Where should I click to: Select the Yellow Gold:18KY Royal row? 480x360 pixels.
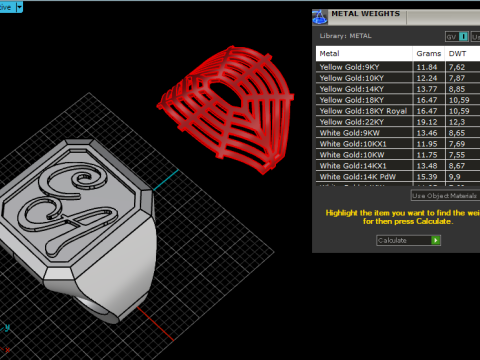coord(398,111)
